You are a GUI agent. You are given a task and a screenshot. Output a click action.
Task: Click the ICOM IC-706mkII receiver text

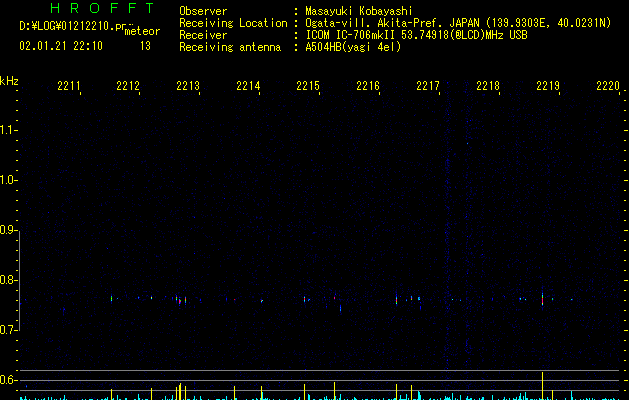tap(416, 35)
